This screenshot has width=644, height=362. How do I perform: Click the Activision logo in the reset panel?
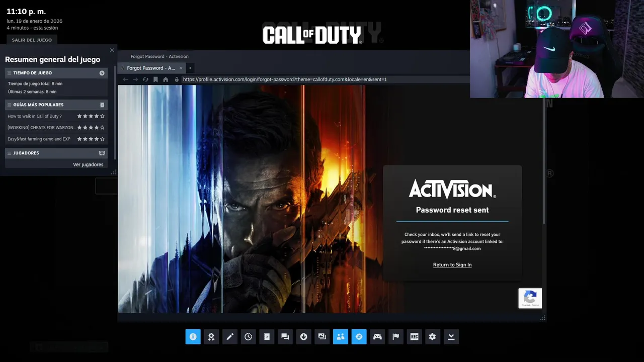(x=452, y=189)
